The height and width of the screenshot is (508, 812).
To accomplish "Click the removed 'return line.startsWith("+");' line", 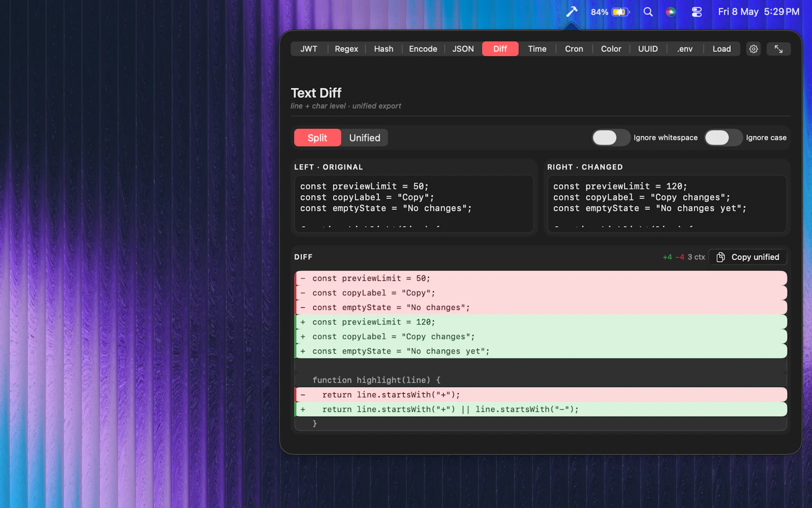I will [x=541, y=395].
